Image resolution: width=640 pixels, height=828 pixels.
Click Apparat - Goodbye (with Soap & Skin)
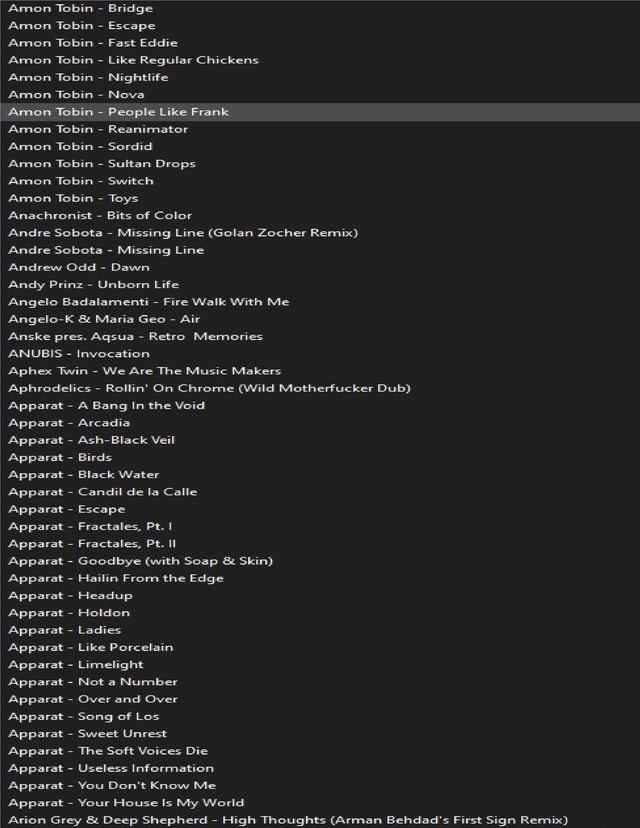pos(140,561)
